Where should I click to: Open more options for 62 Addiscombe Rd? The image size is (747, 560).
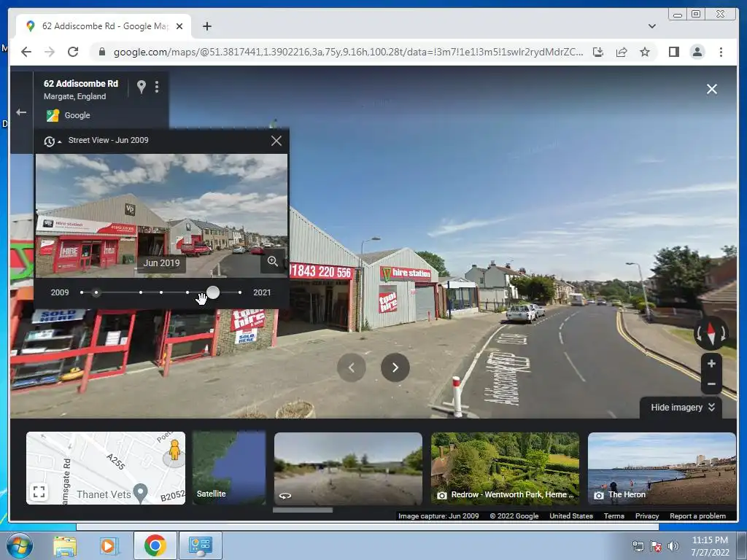coord(157,87)
